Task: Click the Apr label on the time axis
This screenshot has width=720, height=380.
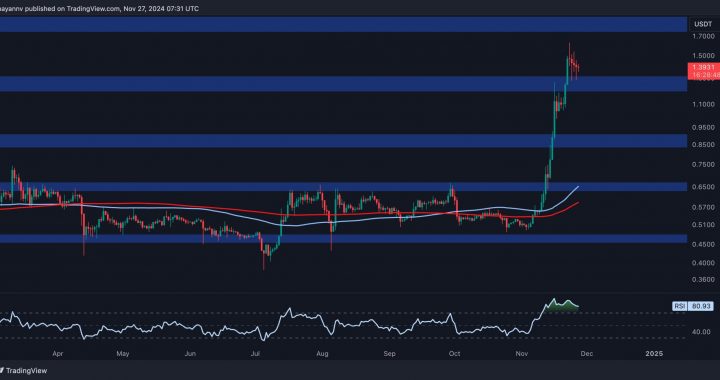Action: [x=57, y=354]
